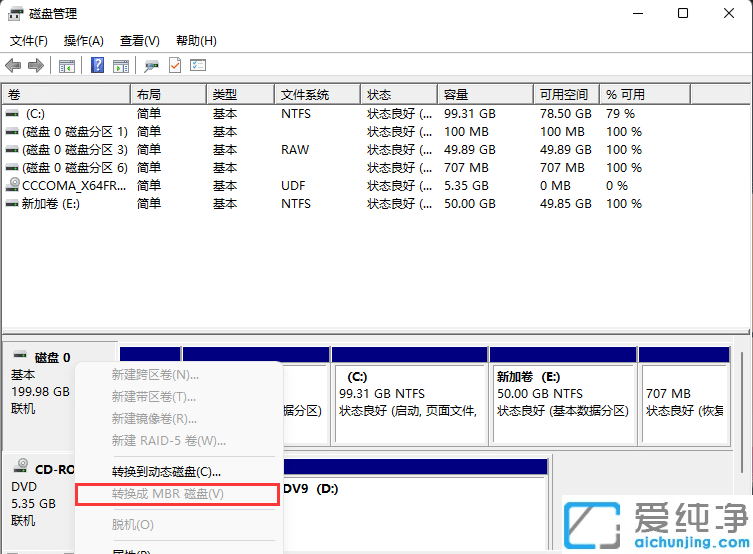Click the disc icon of the CCCOMA_X64FR row
Viewport: 753px width, 554px height.
click(13, 185)
